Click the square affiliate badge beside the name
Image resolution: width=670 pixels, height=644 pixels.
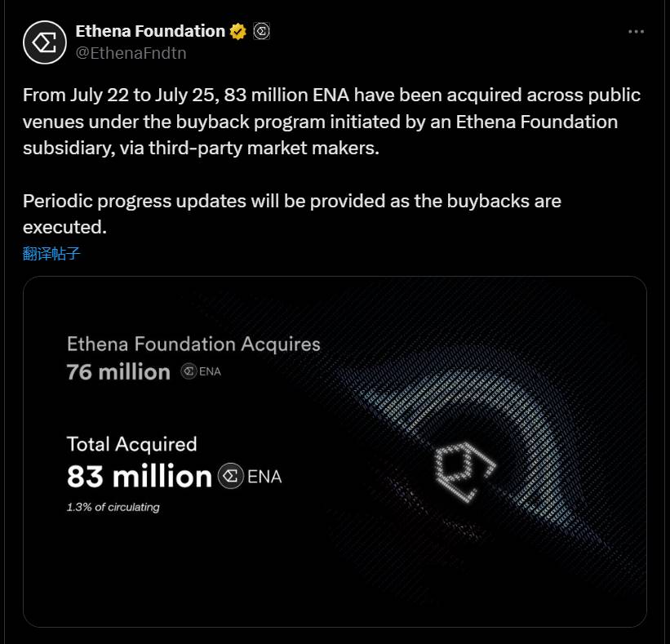point(262,32)
